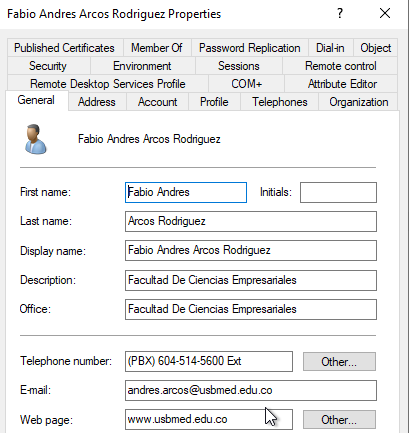Click the empty Initials field
The image size is (409, 433).
coord(338,192)
